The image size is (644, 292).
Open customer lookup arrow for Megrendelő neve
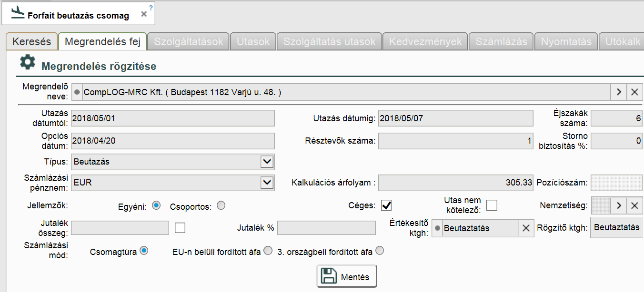click(x=618, y=92)
